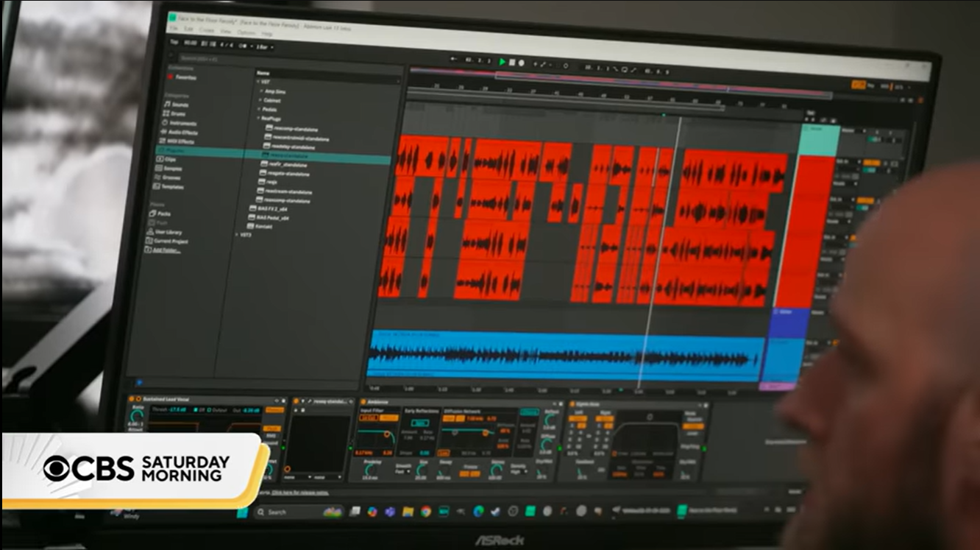Open the File menu
The width and height of the screenshot is (980, 550).
coord(172,29)
